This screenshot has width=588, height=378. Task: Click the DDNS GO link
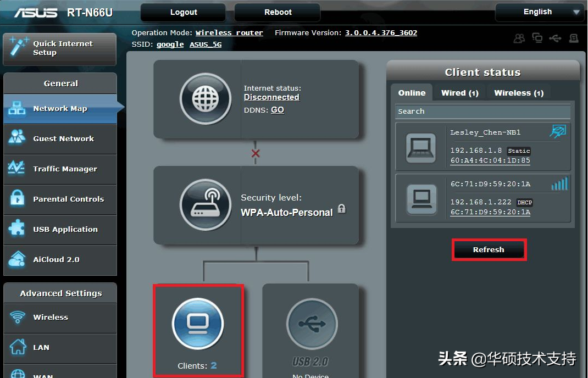click(278, 110)
